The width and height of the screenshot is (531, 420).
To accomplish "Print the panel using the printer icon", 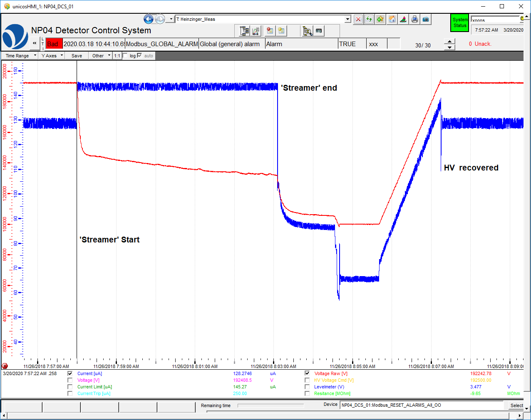I will (414, 19).
